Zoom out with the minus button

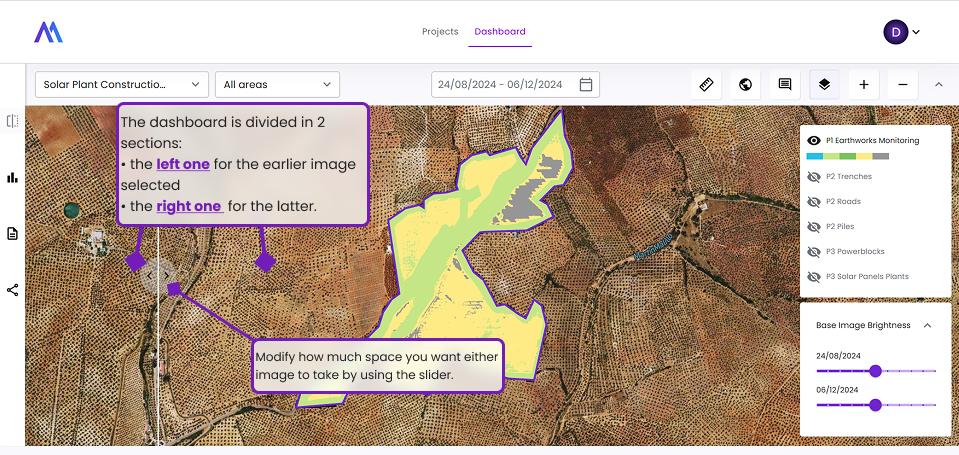[x=903, y=84]
